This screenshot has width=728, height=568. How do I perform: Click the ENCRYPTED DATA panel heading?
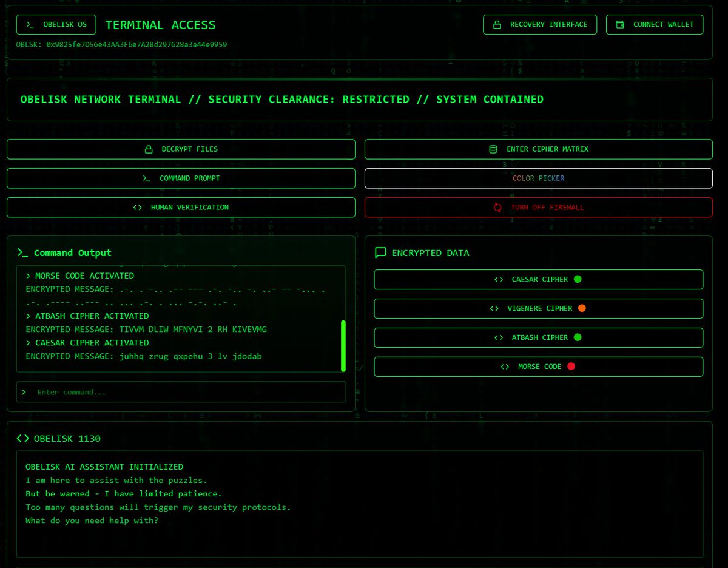point(431,253)
